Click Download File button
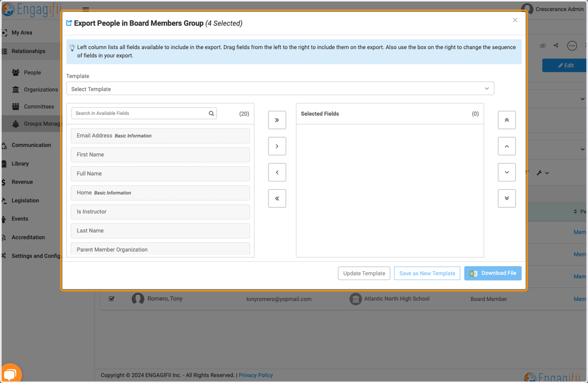The height and width of the screenshot is (383, 588). click(493, 273)
